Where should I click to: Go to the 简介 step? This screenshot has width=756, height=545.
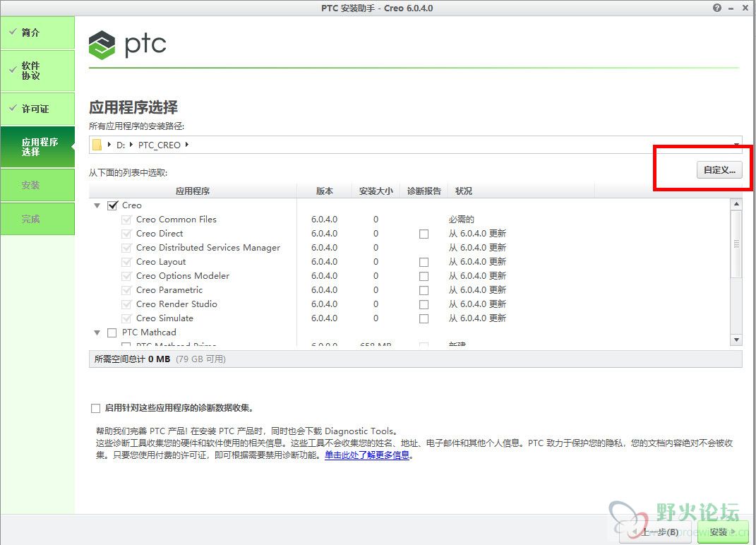(x=37, y=32)
